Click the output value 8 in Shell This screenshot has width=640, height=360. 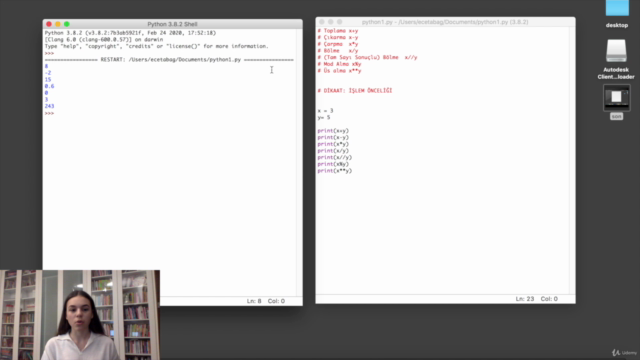[46, 66]
